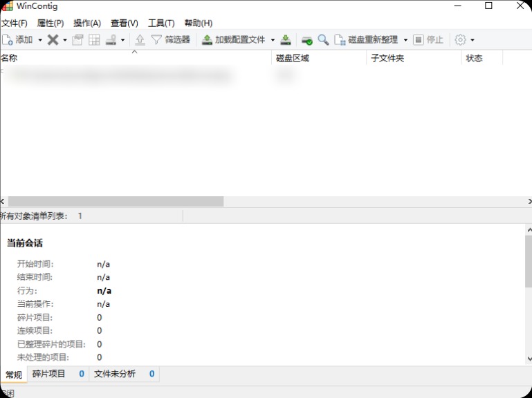Open dropdown arrow next to drive icon

click(123, 40)
